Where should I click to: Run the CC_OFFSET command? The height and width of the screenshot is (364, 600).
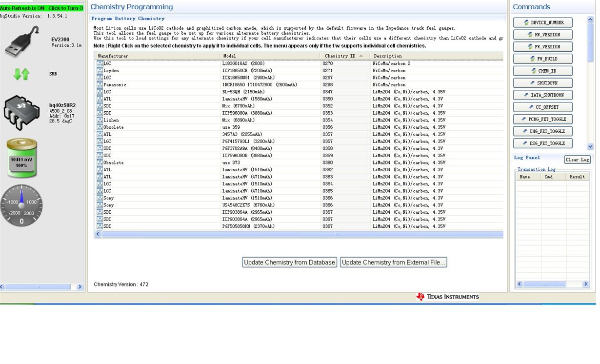point(542,107)
